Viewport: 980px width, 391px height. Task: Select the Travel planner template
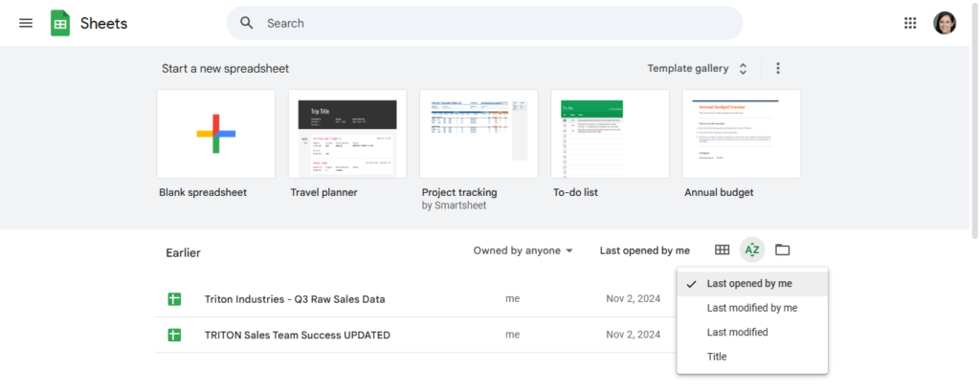[x=347, y=134]
